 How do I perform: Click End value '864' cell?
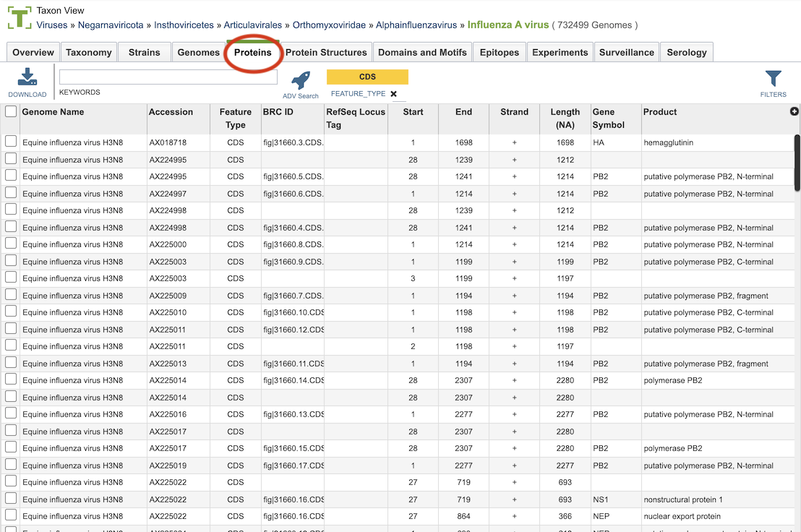pos(464,516)
